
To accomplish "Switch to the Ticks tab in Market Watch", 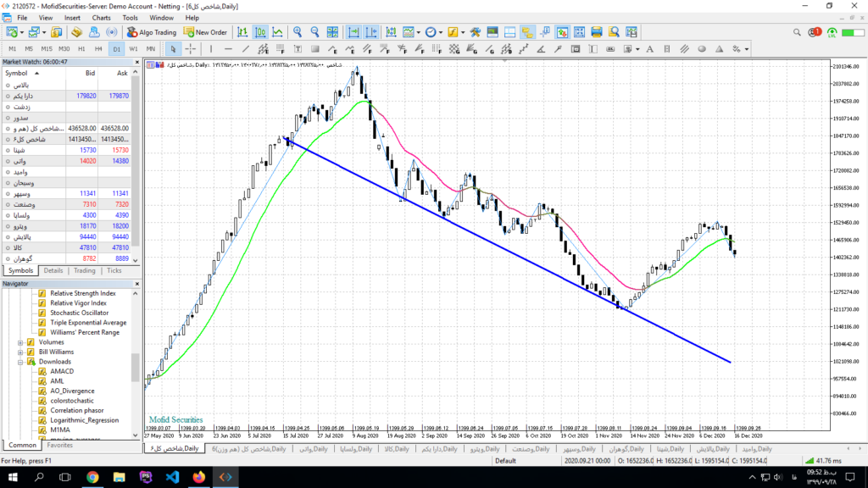I will tap(114, 270).
